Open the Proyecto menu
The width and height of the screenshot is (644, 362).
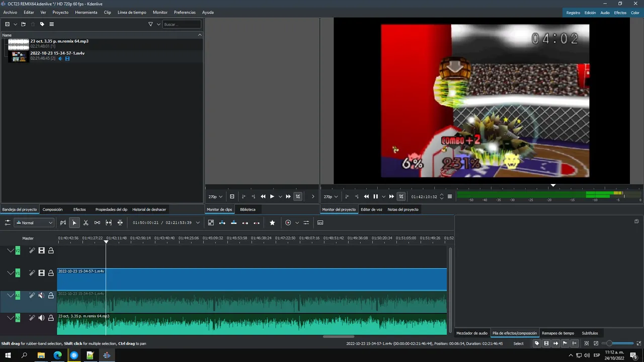60,12
